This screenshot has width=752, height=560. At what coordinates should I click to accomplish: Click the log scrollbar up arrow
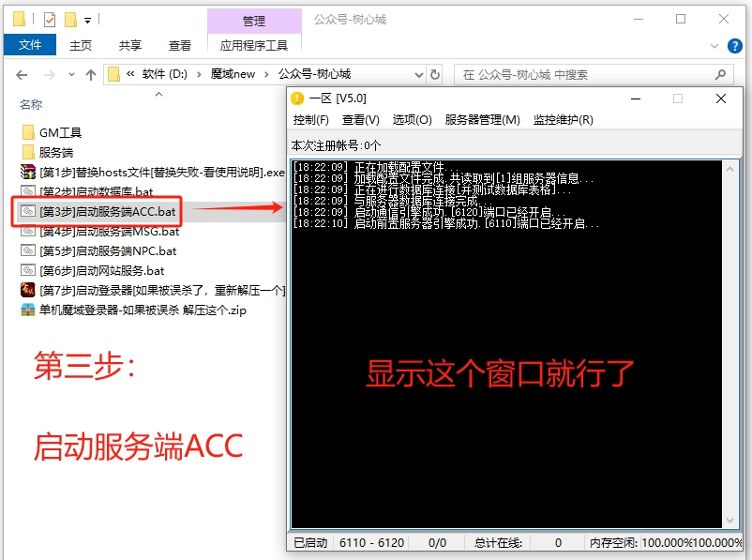pos(729,169)
